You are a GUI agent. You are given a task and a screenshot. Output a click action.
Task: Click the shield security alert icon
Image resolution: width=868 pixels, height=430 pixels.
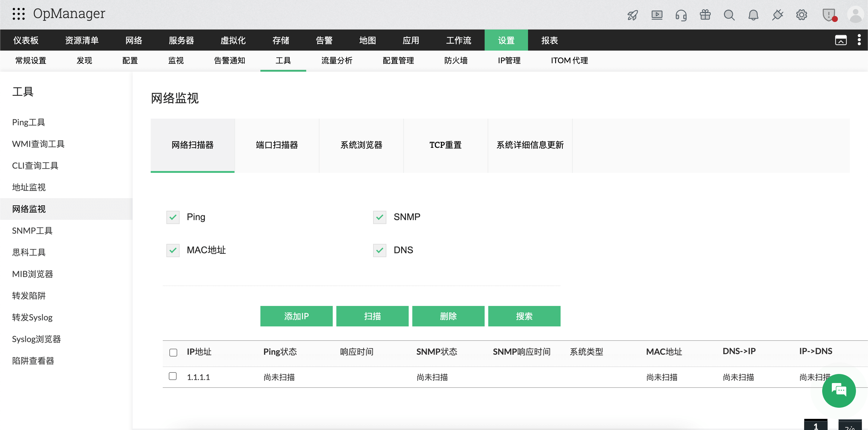click(x=829, y=15)
